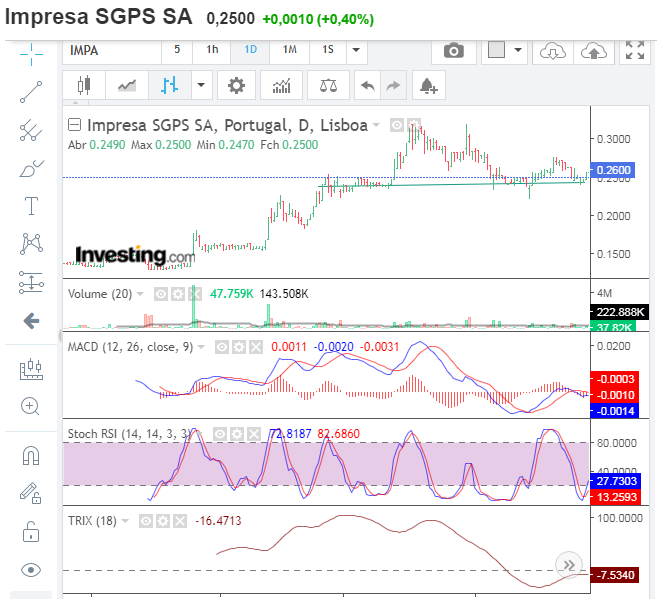Toggle main series visibility eye

tap(396, 125)
